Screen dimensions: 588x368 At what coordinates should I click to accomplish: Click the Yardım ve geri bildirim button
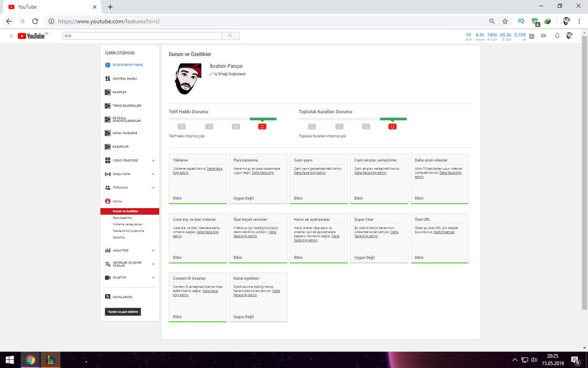coord(123,312)
